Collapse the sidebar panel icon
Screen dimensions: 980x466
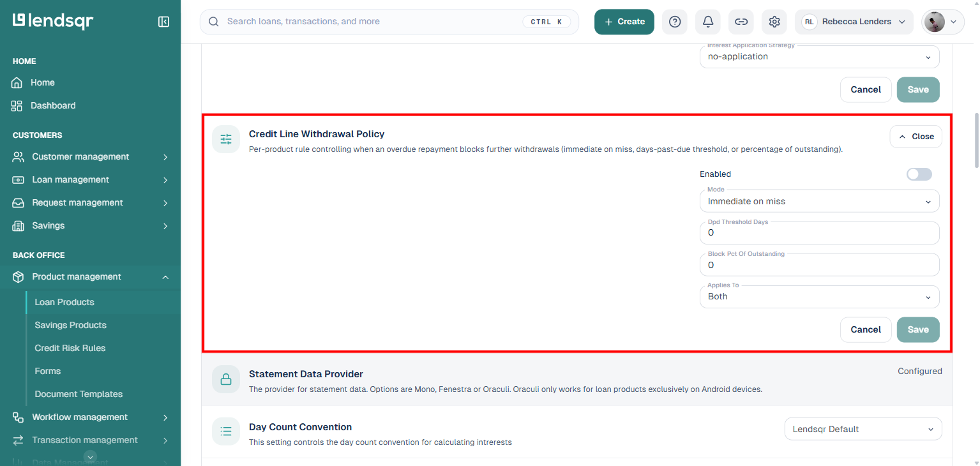(x=163, y=22)
